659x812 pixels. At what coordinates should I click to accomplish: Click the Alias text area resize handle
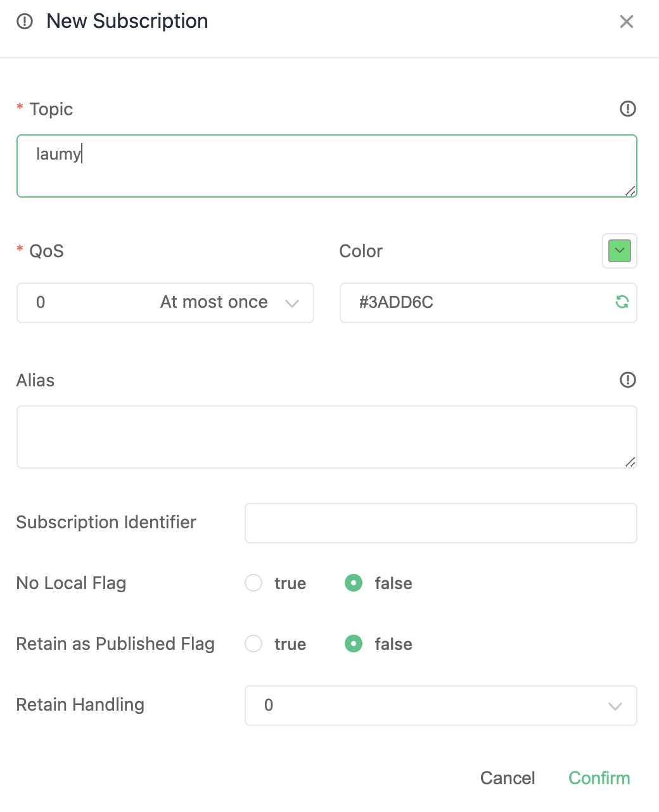pos(630,462)
